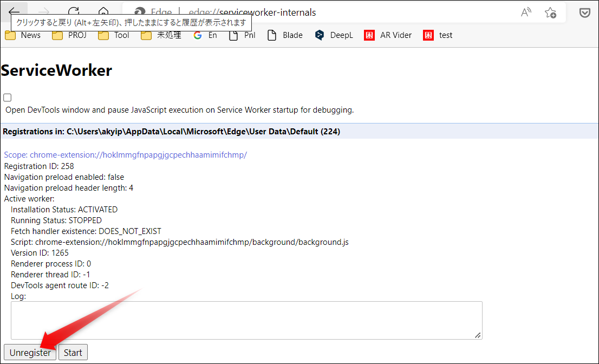Open the chrome-extension scope link
The image size is (599, 364).
(x=123, y=155)
